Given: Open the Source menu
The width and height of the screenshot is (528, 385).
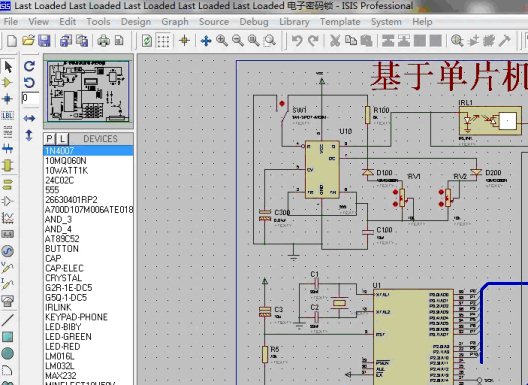Looking at the screenshot, I should point(214,22).
